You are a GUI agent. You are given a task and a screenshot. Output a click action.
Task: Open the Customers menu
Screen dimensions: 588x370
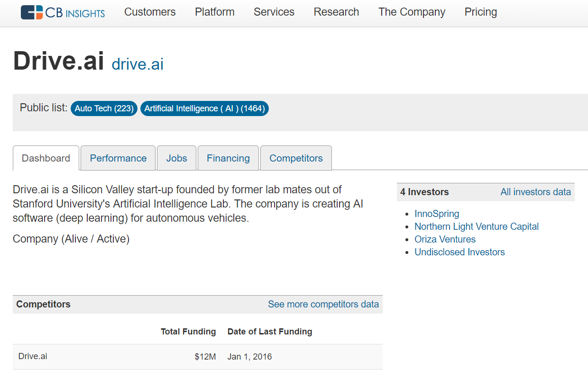click(x=150, y=12)
